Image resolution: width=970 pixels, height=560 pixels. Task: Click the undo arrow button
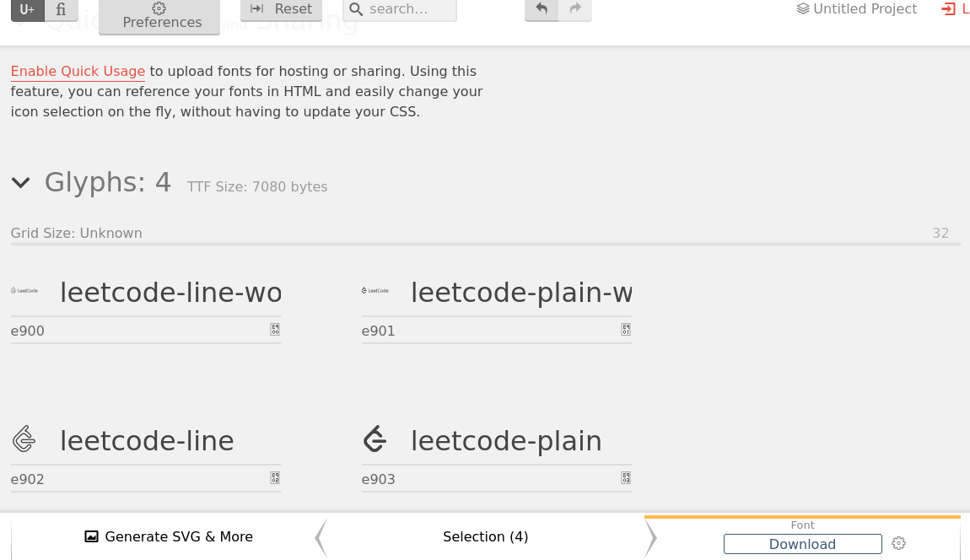[542, 9]
